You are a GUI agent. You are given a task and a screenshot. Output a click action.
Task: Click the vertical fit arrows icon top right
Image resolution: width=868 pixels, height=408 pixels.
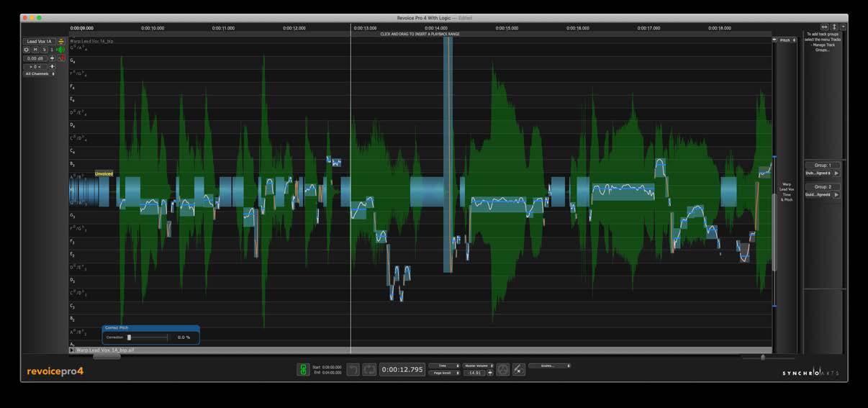834,27
